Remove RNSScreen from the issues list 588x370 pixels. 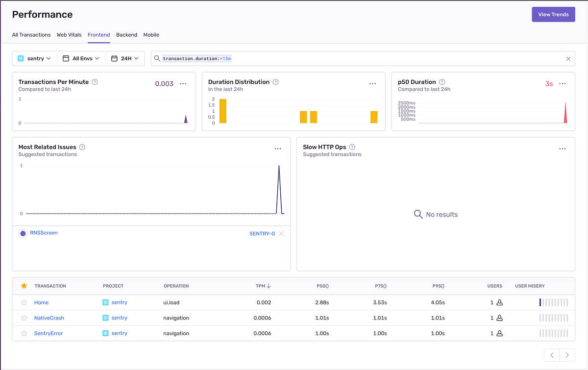point(281,234)
